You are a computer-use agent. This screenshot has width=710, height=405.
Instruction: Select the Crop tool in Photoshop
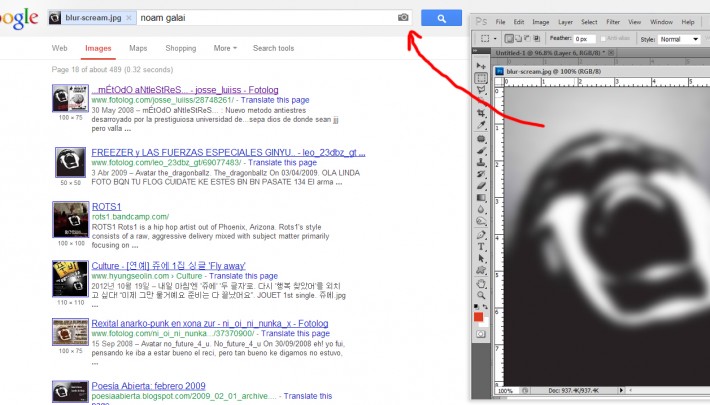click(x=481, y=113)
